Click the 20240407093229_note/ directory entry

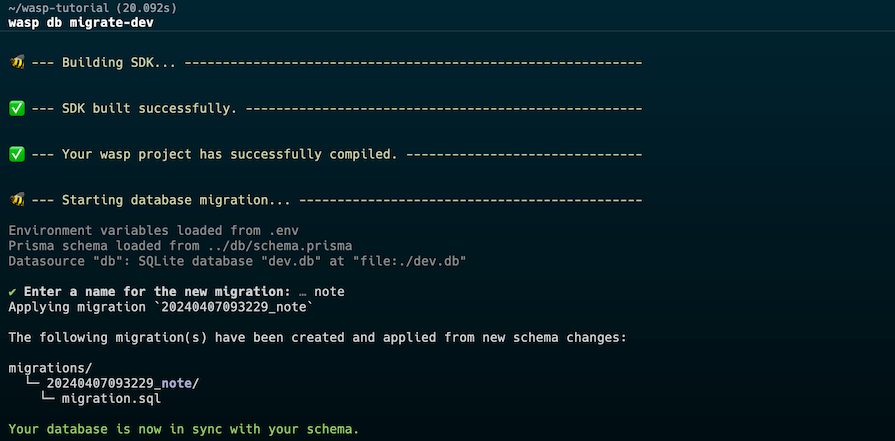[x=123, y=383]
